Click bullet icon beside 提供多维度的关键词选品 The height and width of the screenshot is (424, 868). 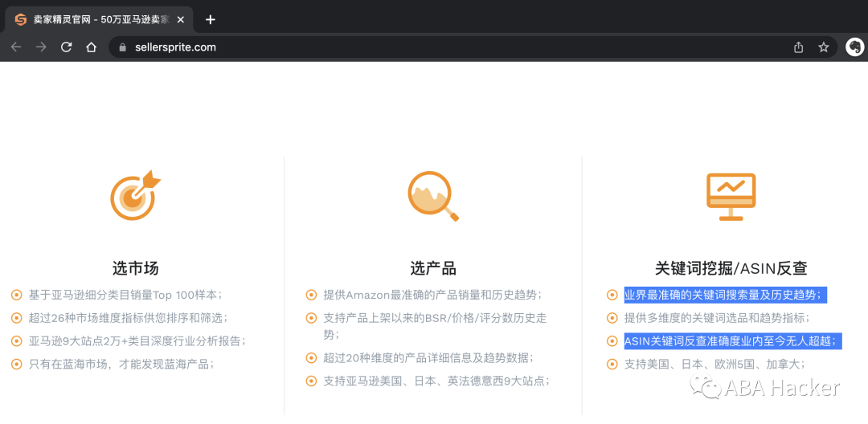pos(612,318)
